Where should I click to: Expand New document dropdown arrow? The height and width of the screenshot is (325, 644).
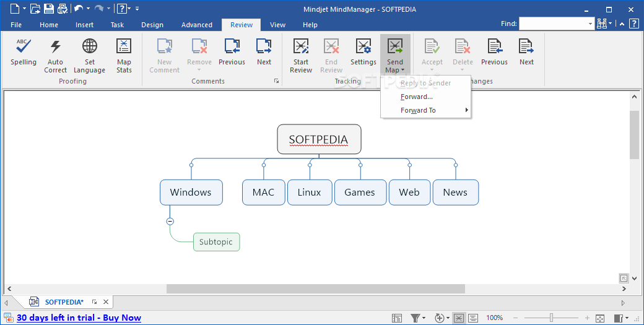[x=24, y=9]
